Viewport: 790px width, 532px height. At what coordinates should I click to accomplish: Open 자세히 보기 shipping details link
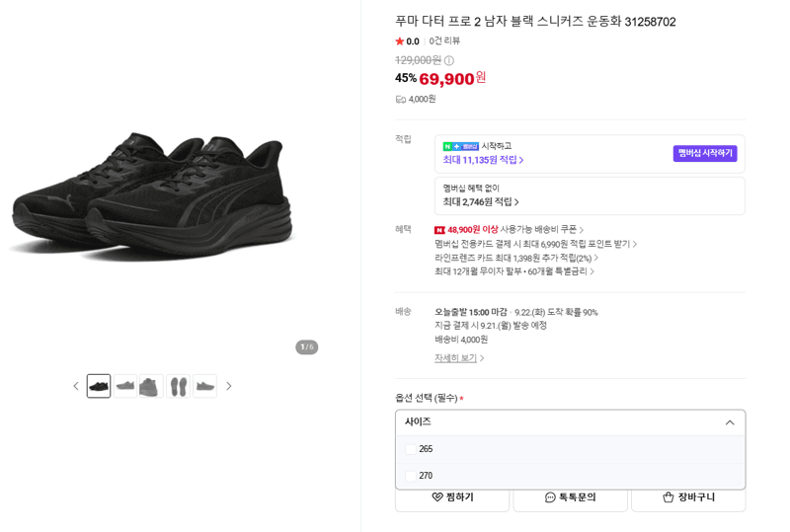[x=459, y=358]
